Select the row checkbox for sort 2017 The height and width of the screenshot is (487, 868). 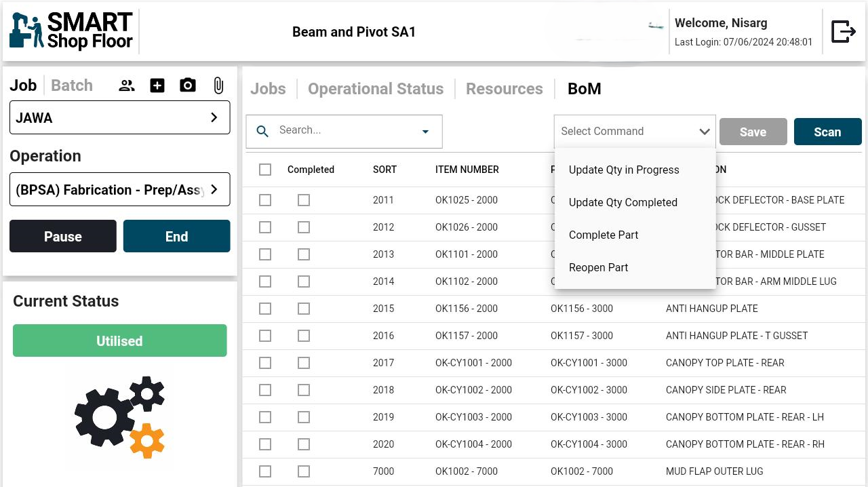(x=265, y=363)
